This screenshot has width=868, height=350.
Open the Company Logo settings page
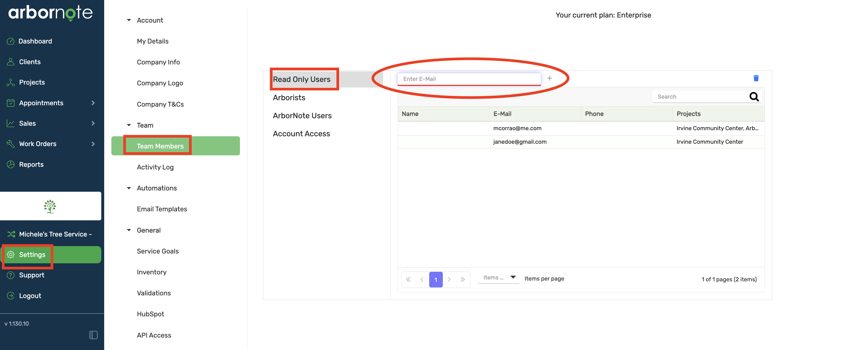tap(160, 83)
